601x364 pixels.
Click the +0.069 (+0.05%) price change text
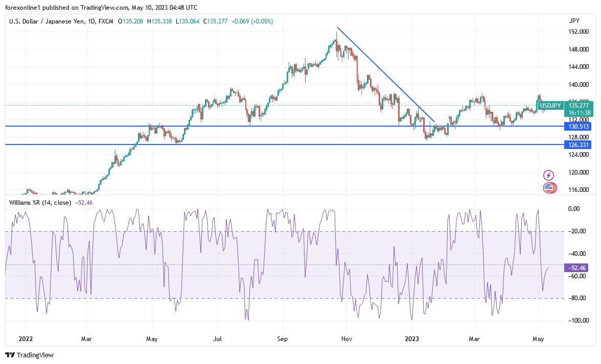(x=252, y=21)
